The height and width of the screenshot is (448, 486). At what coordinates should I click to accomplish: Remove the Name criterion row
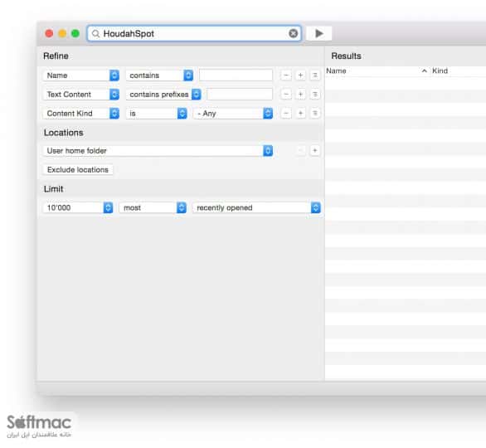(x=286, y=75)
